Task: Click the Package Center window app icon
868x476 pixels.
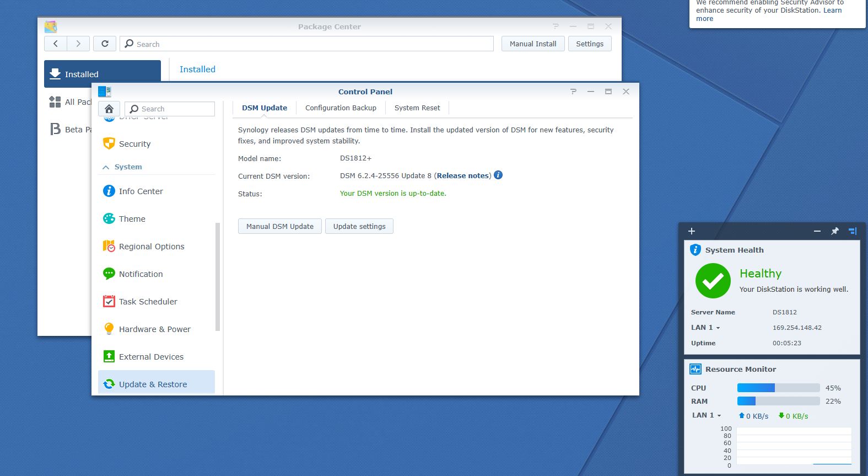Action: click(x=51, y=26)
